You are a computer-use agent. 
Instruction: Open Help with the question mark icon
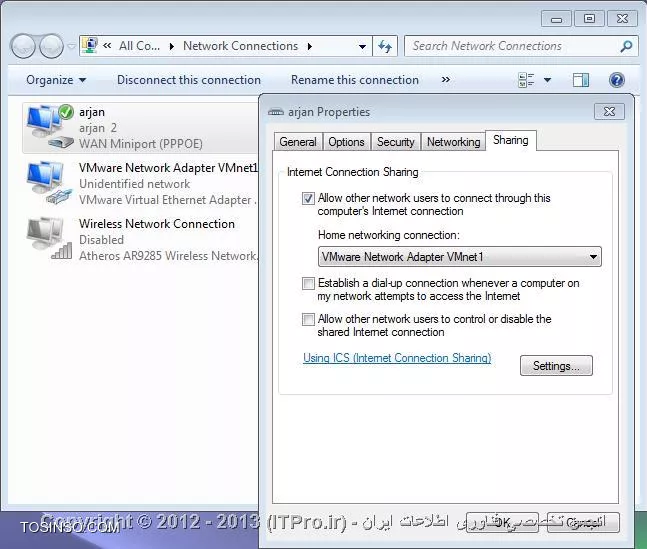(x=616, y=80)
